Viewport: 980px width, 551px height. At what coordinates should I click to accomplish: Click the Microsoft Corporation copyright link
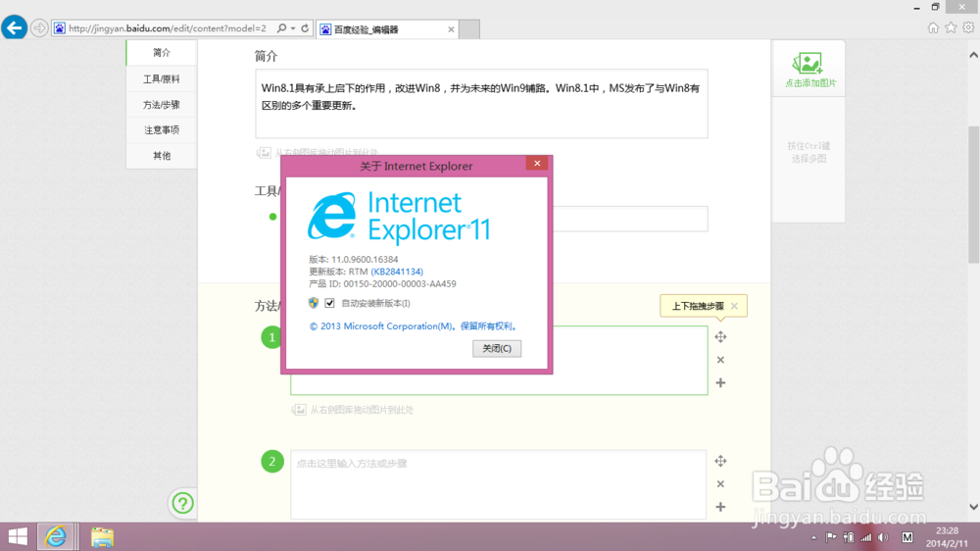click(x=414, y=326)
